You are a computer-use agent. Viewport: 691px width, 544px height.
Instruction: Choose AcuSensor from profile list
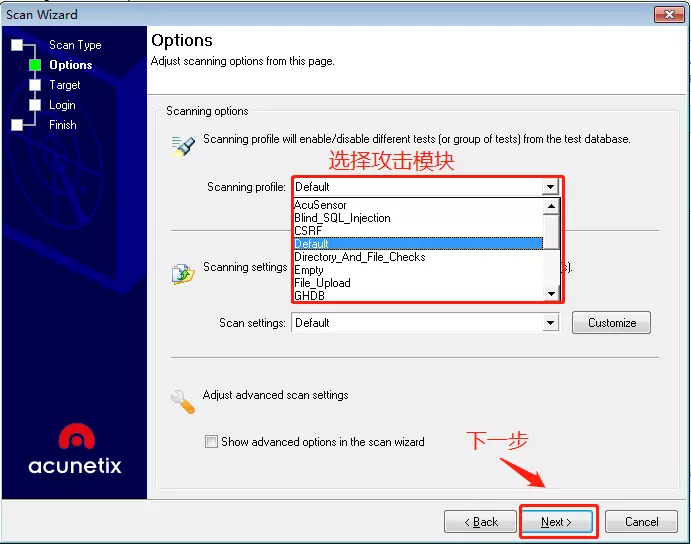[418, 205]
